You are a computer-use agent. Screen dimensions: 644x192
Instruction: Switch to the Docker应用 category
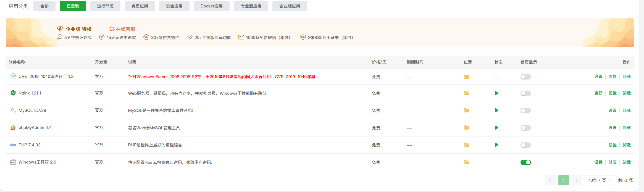212,6
